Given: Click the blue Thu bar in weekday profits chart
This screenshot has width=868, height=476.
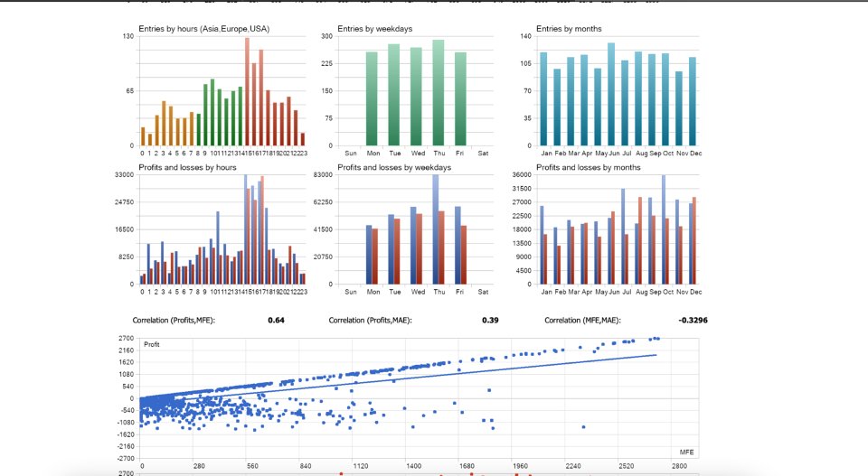Looking at the screenshot, I should tap(436, 229).
